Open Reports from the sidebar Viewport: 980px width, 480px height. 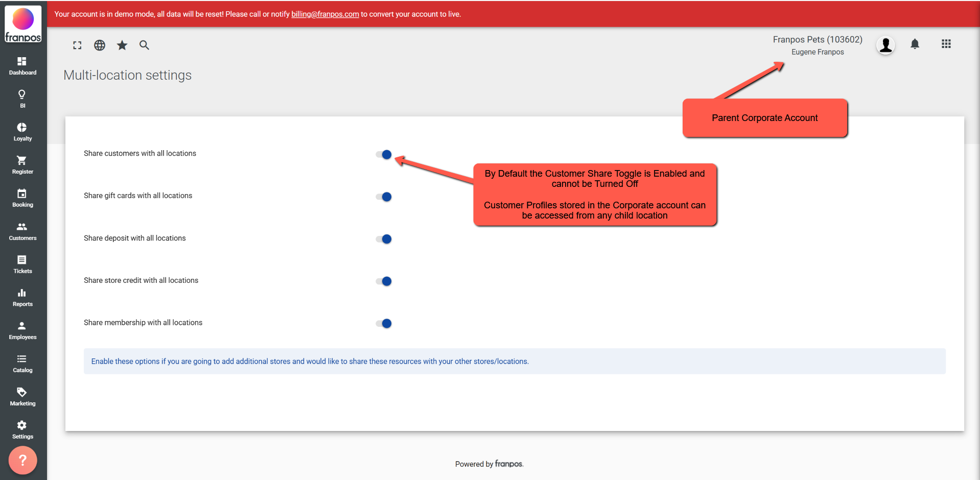tap(22, 298)
